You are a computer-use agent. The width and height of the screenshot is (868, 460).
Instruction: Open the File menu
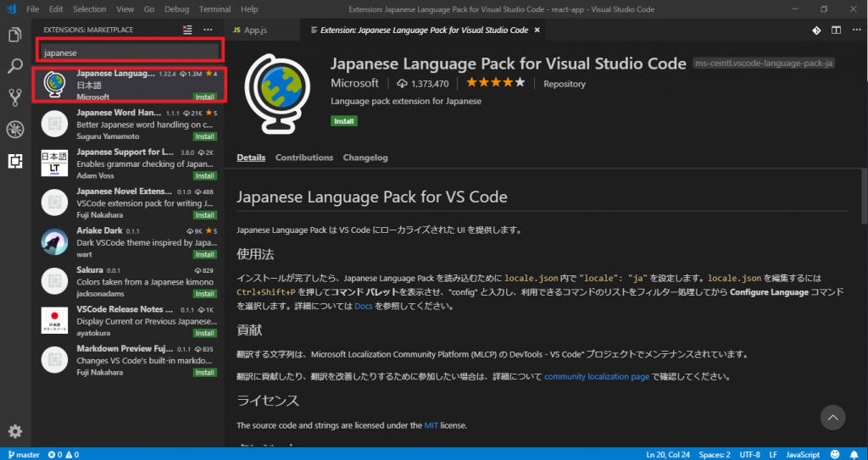(33, 9)
